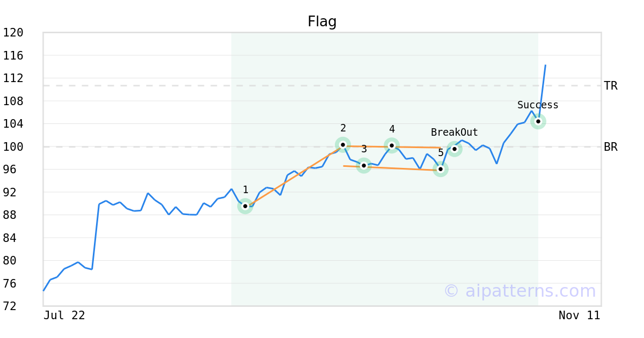The image size is (644, 338).
Task: Click the "BreakOut" text label
Action: pyautogui.click(x=454, y=133)
